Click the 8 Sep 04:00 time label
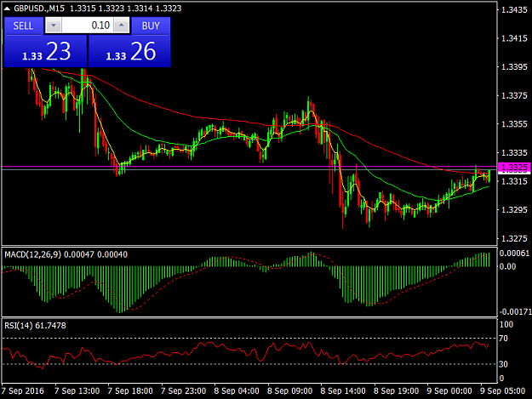Screen dimensions: 532x399 click(237, 390)
